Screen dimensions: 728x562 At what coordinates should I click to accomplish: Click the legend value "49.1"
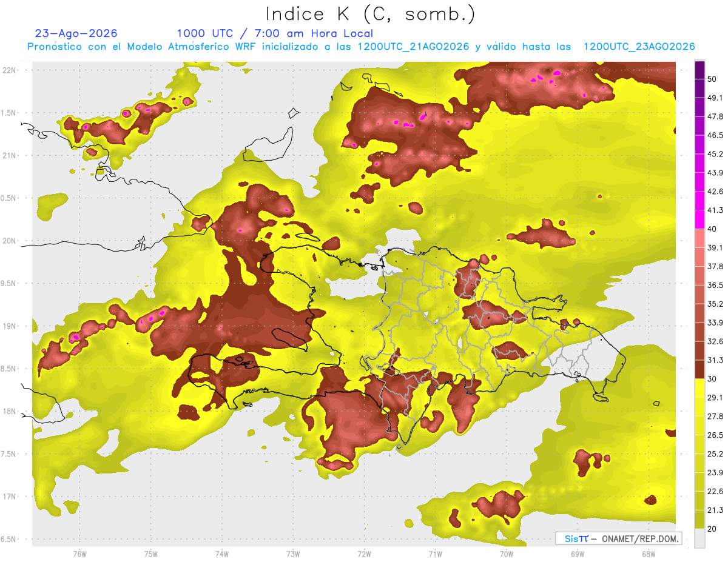pyautogui.click(x=715, y=98)
